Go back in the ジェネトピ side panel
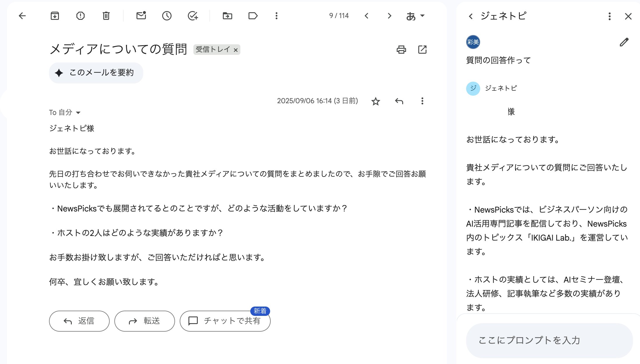This screenshot has height=364, width=640. (471, 16)
